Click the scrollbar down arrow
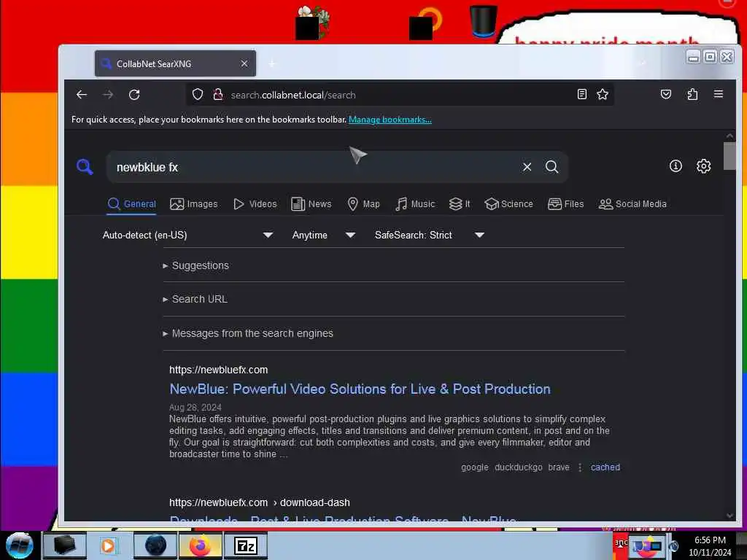747x560 pixels. 729,516
